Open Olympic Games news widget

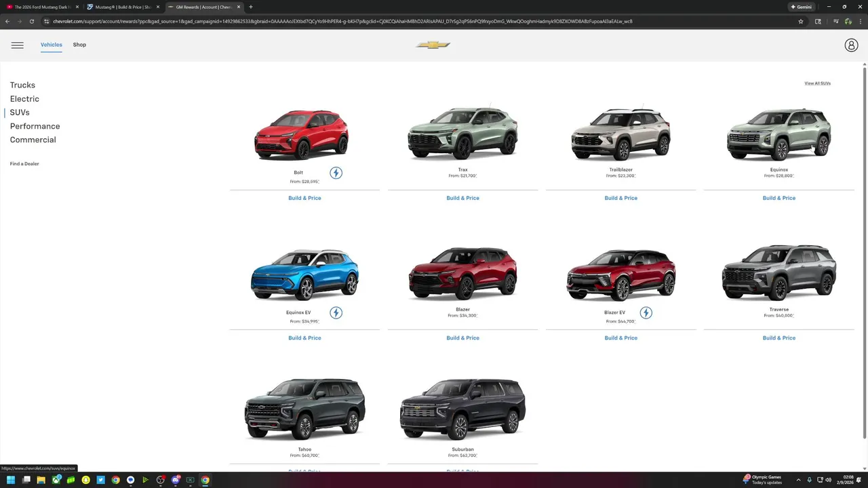(x=764, y=480)
